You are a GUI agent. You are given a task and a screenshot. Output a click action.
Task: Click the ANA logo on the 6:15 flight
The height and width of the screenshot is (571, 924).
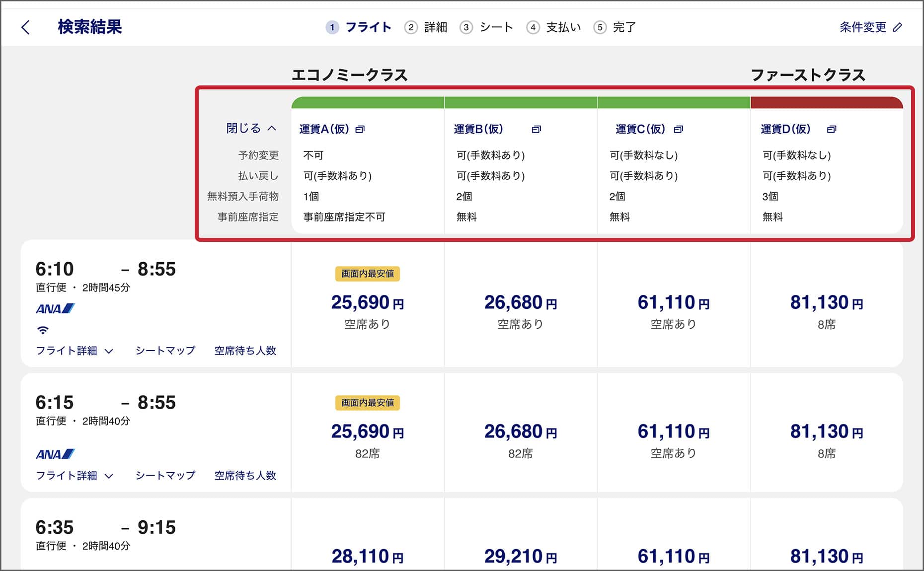(x=55, y=454)
